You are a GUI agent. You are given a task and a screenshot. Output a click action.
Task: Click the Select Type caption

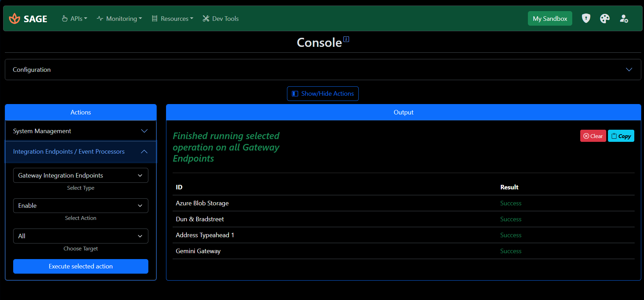coord(81,188)
